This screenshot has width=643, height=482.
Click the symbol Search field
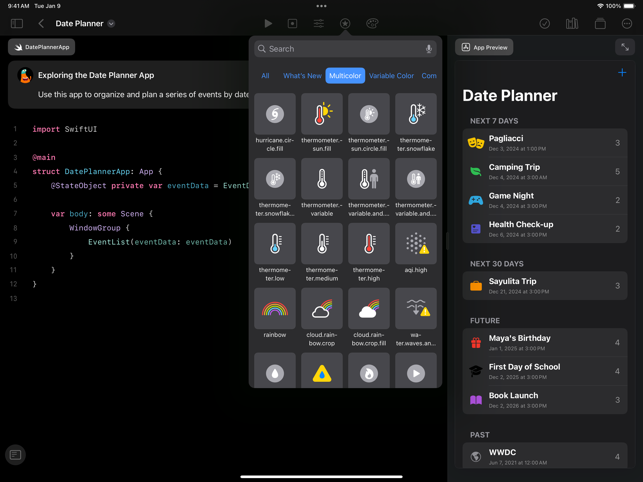[345, 49]
